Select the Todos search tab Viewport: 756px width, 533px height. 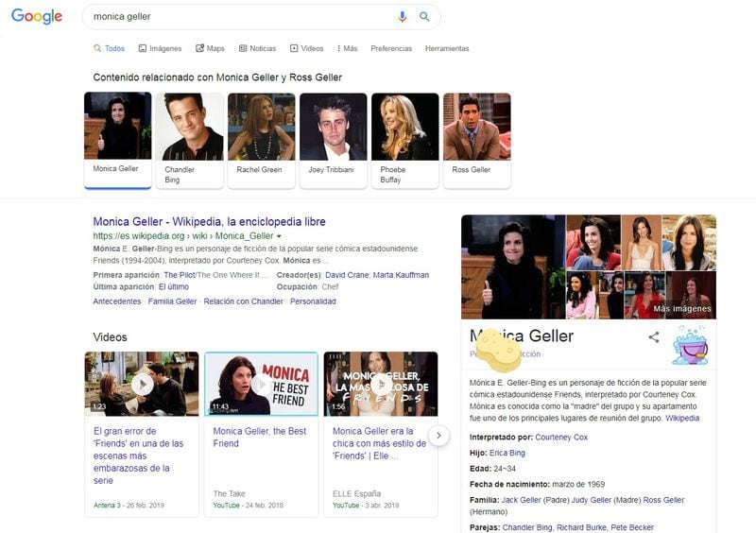[109, 48]
